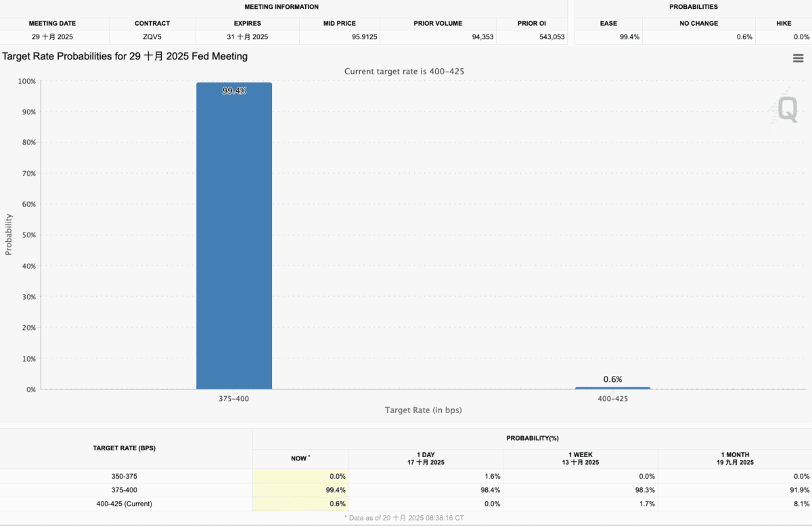This screenshot has height=526, width=812.
Task: Click the EASE probability header
Action: (608, 23)
